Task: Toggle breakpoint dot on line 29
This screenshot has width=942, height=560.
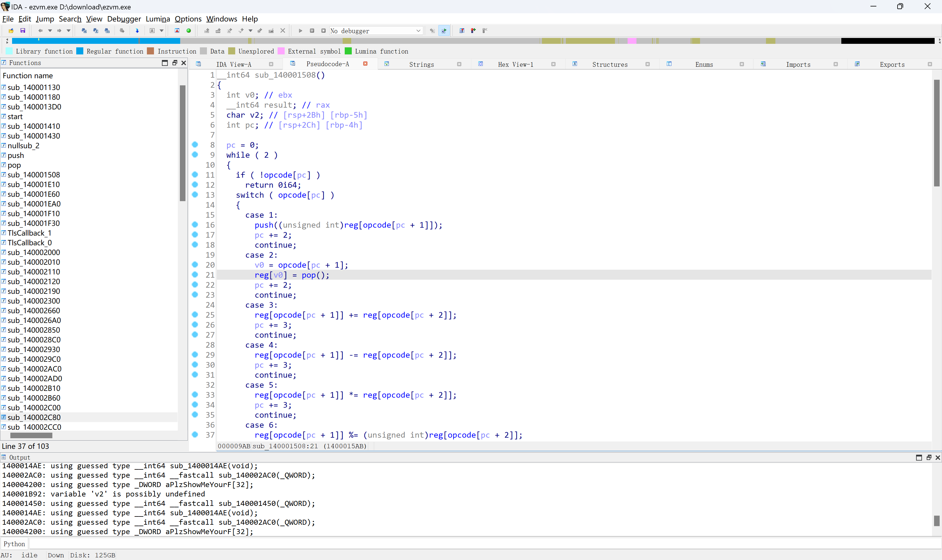Action: 195,354
